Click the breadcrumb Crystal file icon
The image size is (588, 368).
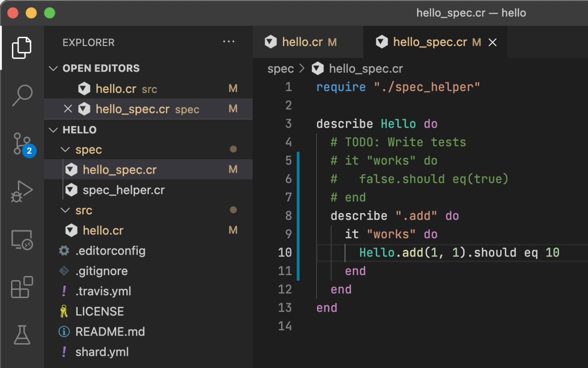tap(318, 69)
